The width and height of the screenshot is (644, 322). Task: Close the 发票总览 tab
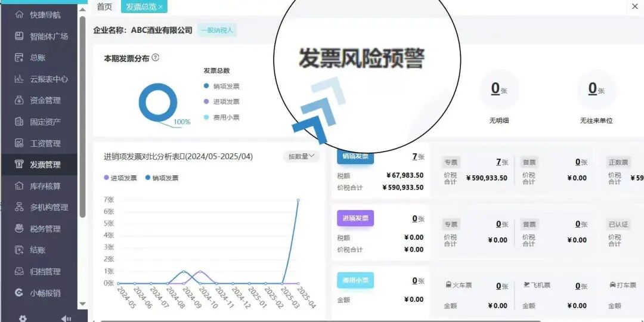pos(160,7)
